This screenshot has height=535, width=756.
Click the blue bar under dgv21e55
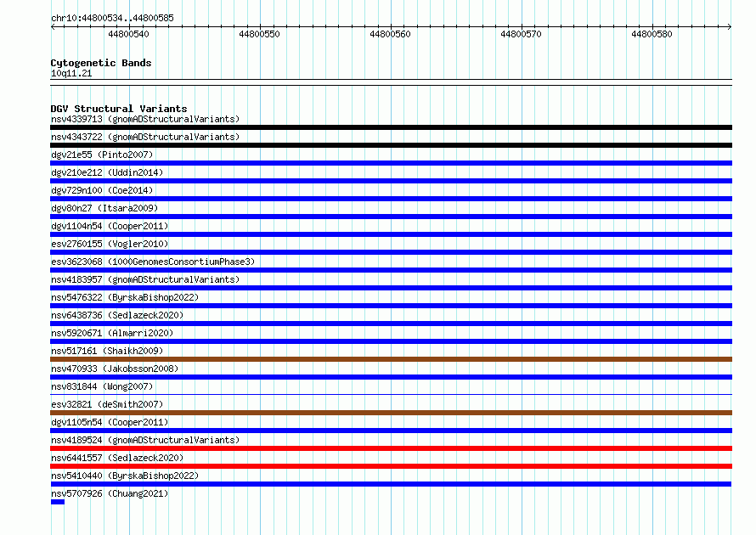pos(391,163)
